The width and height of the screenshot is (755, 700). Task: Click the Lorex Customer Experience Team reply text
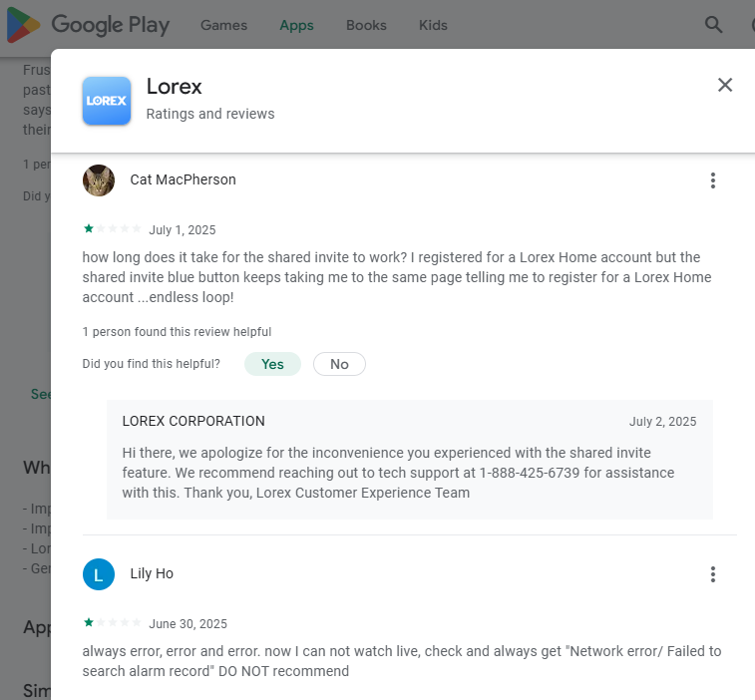pos(398,473)
